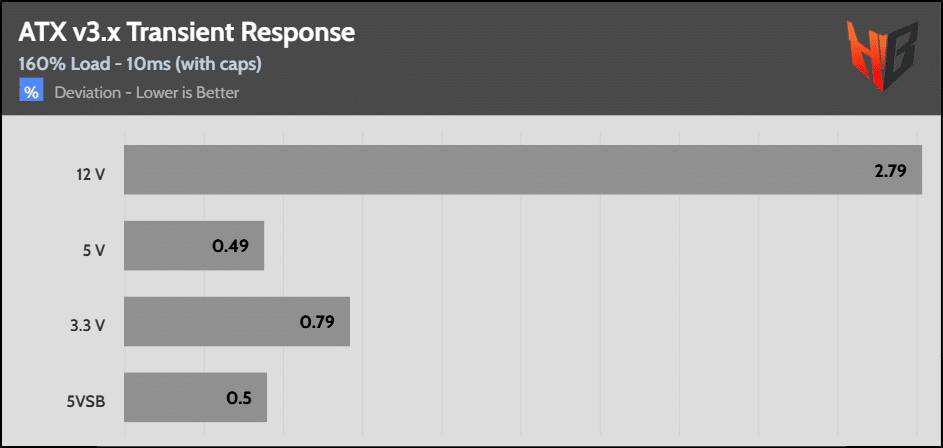Click the blue percent unit icon
Screen dimensions: 943x448
(31, 92)
